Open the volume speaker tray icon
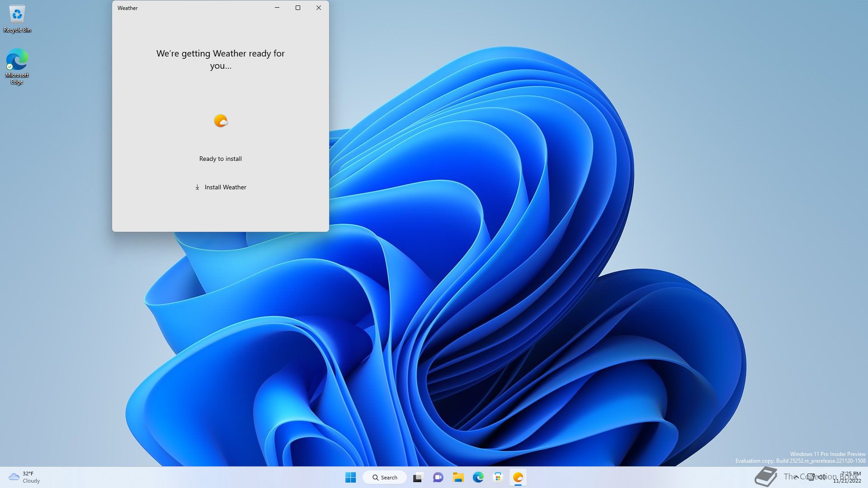868x488 pixels. click(x=822, y=477)
